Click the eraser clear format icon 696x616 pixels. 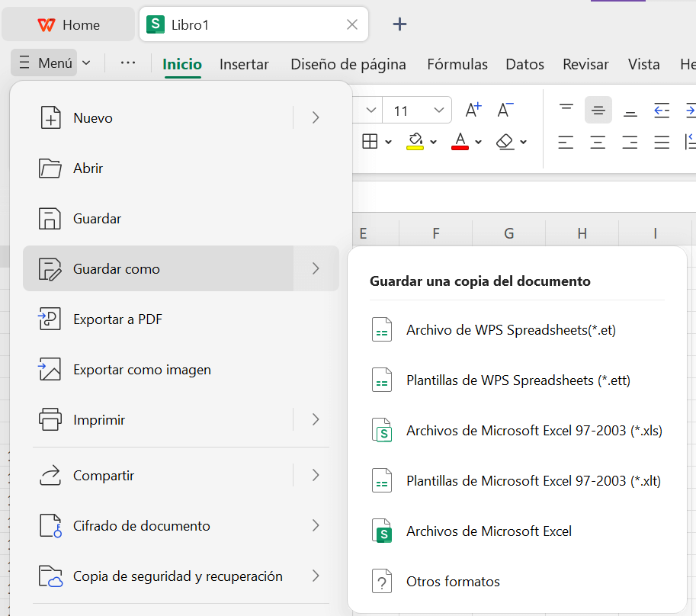(505, 142)
